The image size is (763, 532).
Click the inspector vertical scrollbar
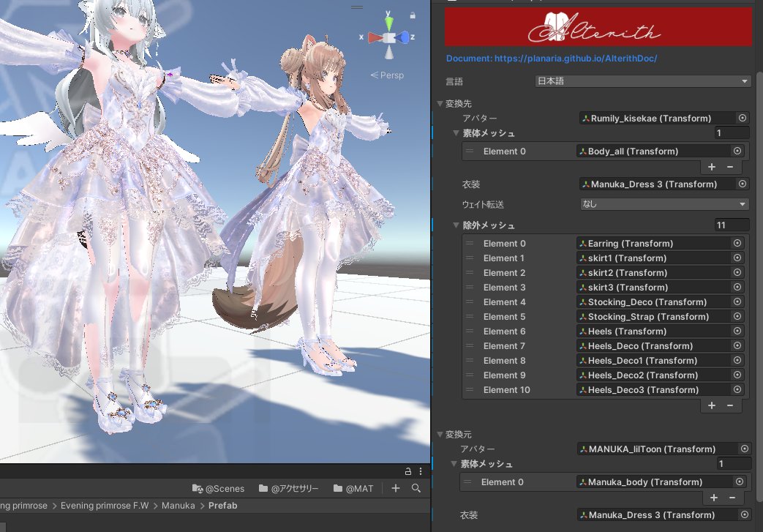click(x=759, y=287)
